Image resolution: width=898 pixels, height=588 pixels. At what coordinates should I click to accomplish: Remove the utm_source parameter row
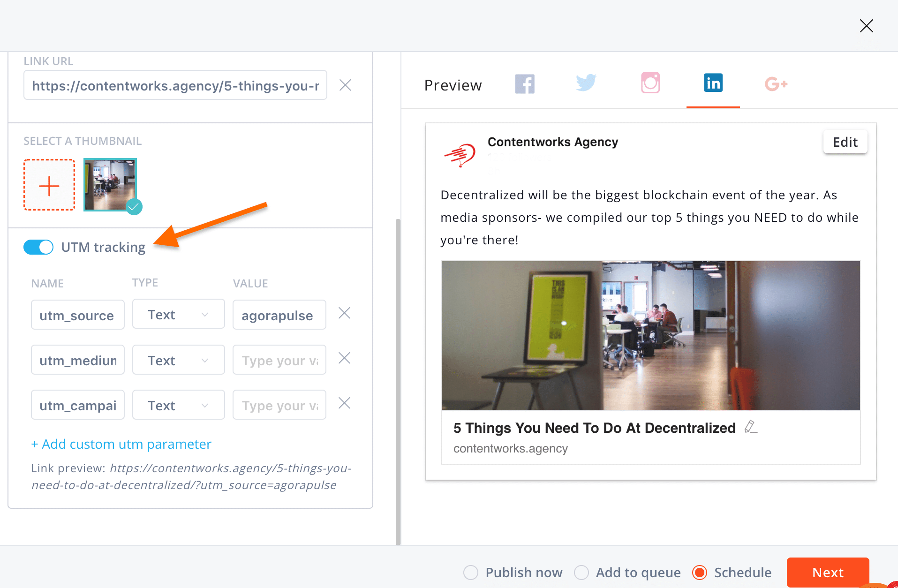point(345,313)
